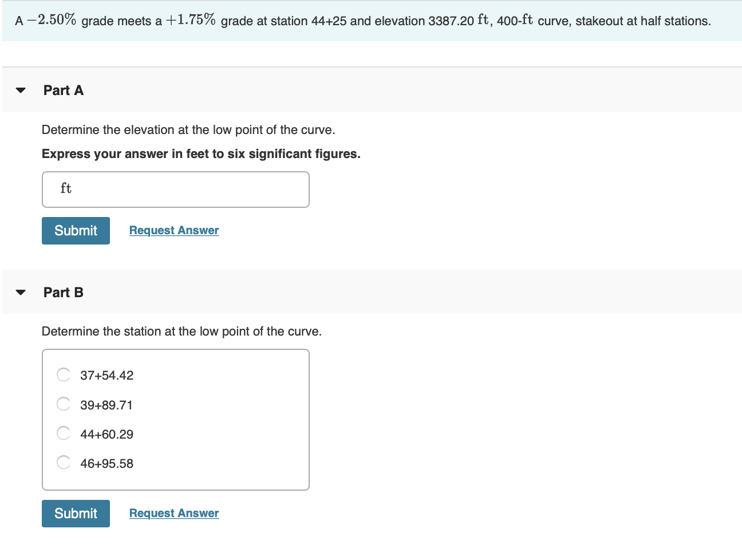Open Request Answer for Part A
This screenshot has height=560, width=742.
click(x=173, y=230)
